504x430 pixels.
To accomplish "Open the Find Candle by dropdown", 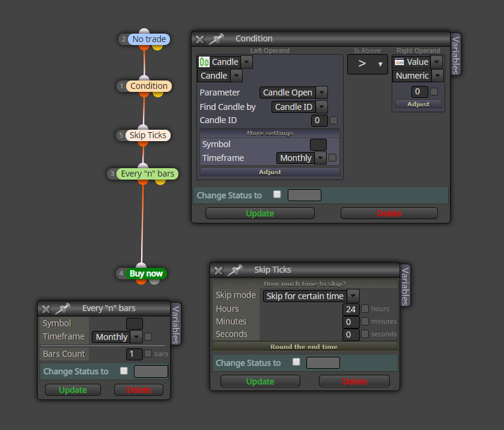I will pyautogui.click(x=321, y=107).
